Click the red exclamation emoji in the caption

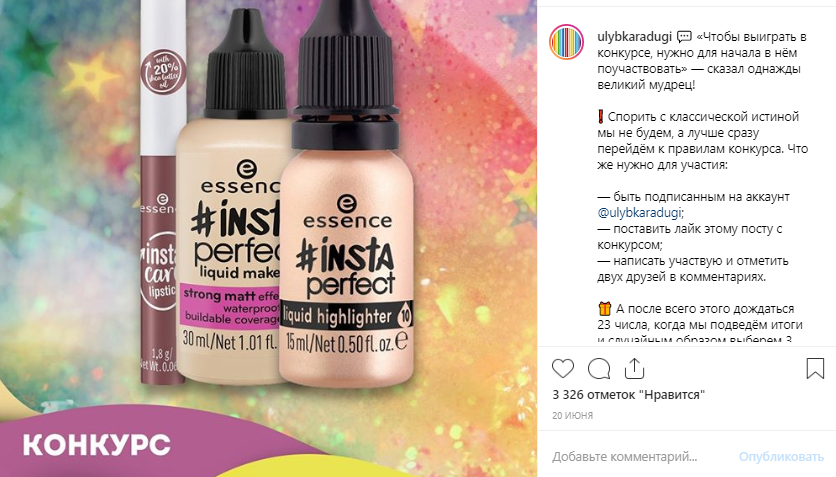(x=601, y=117)
